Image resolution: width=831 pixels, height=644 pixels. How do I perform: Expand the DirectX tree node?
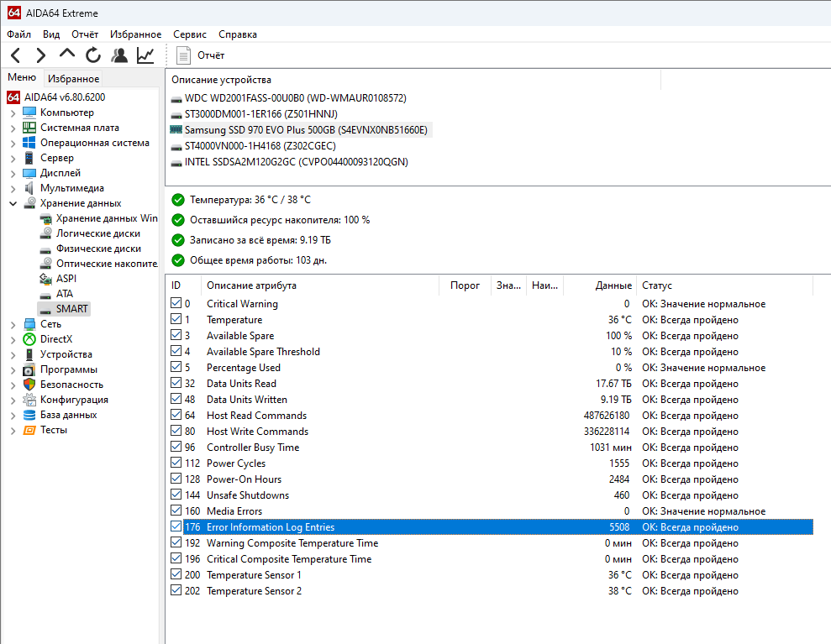point(13,339)
